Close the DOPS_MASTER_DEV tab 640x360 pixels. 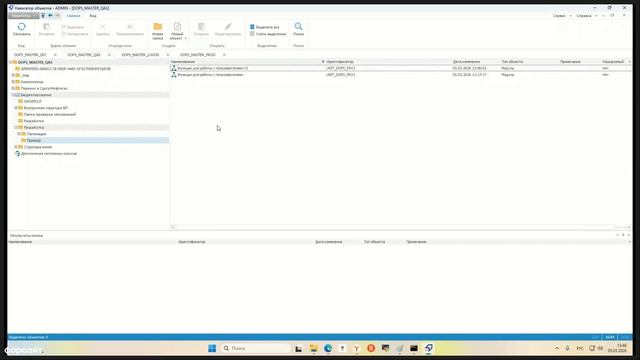[x=55, y=55]
